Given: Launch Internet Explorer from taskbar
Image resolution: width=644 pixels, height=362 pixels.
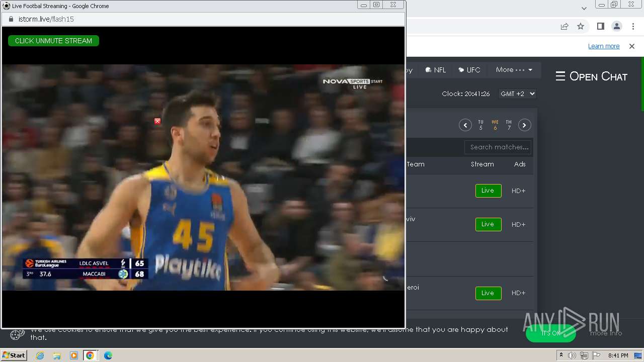Looking at the screenshot, I should point(40,355).
